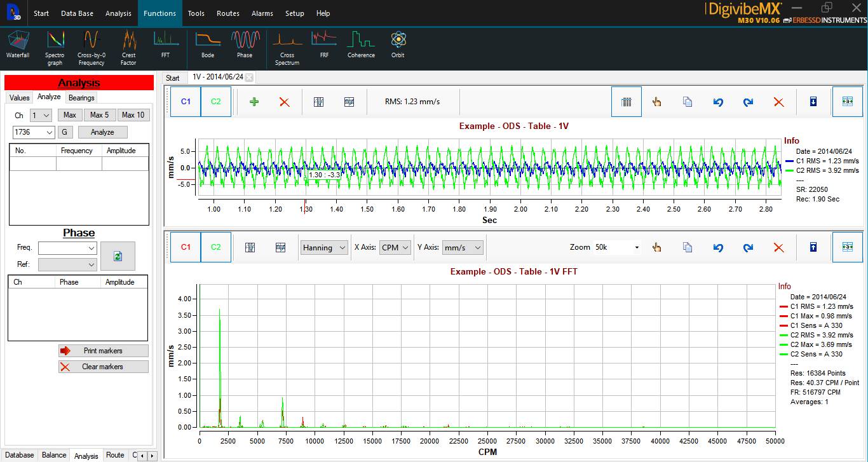Screen dimensions: 868x462
Task: Open the Routes menu
Action: point(227,13)
